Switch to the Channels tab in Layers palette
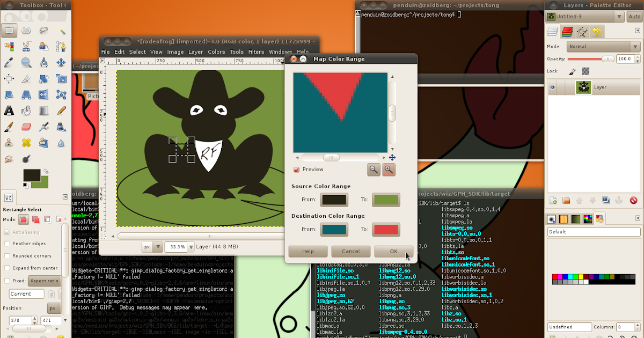Image resolution: width=644 pixels, height=338 pixels. [x=567, y=31]
